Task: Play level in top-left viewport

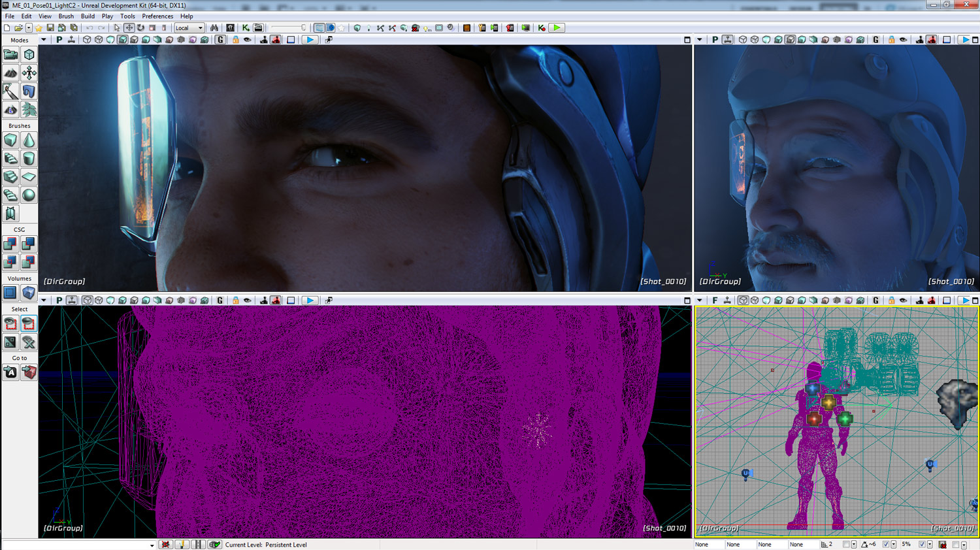Action: [310, 40]
